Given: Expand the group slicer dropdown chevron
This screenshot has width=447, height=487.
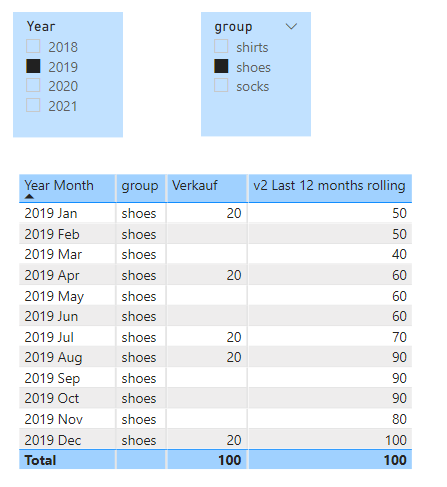Looking at the screenshot, I should [291, 26].
